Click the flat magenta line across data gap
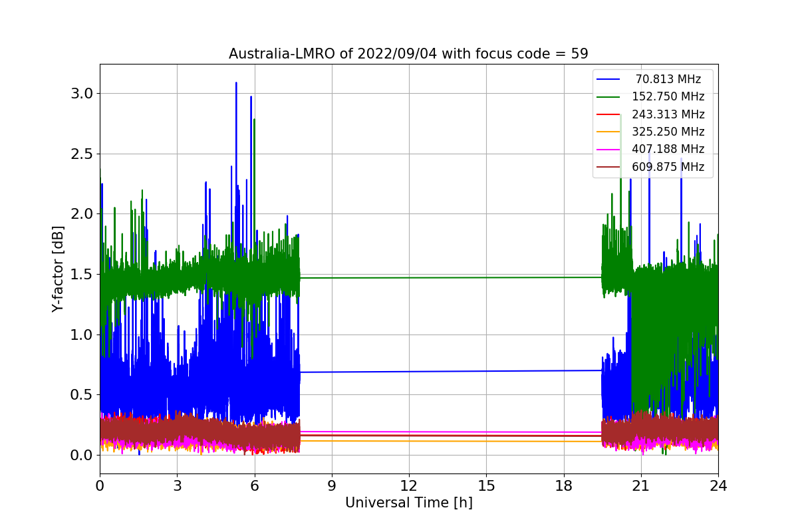This screenshot has width=798, height=532. 451,432
